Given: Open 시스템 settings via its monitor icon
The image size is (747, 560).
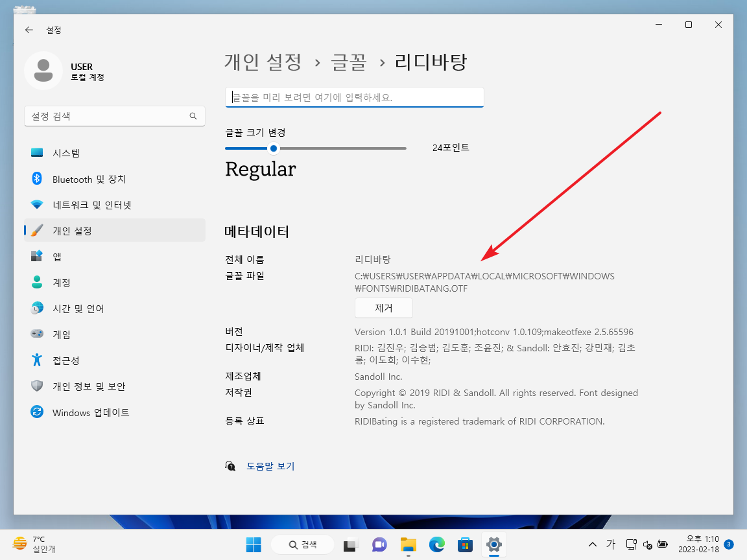Looking at the screenshot, I should (x=37, y=153).
